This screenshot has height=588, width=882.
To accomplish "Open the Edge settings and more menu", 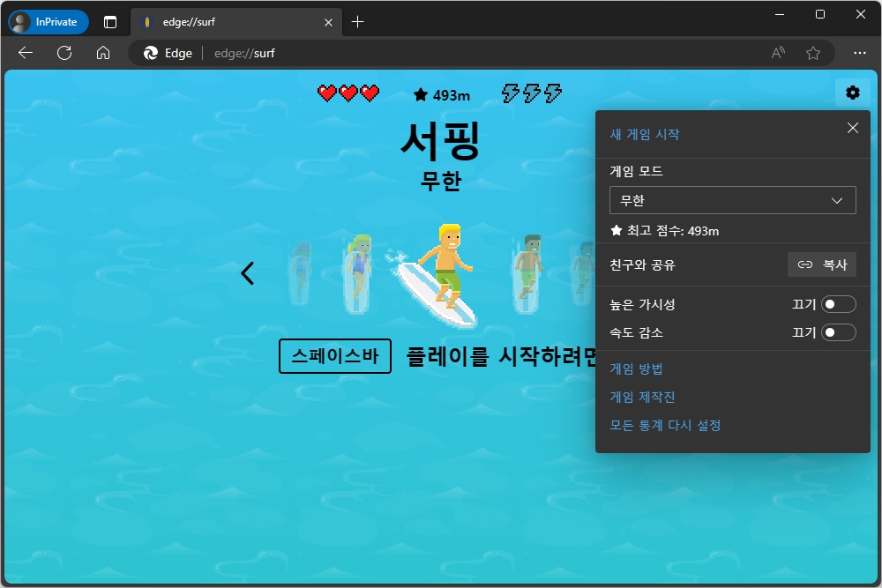I will [x=859, y=54].
